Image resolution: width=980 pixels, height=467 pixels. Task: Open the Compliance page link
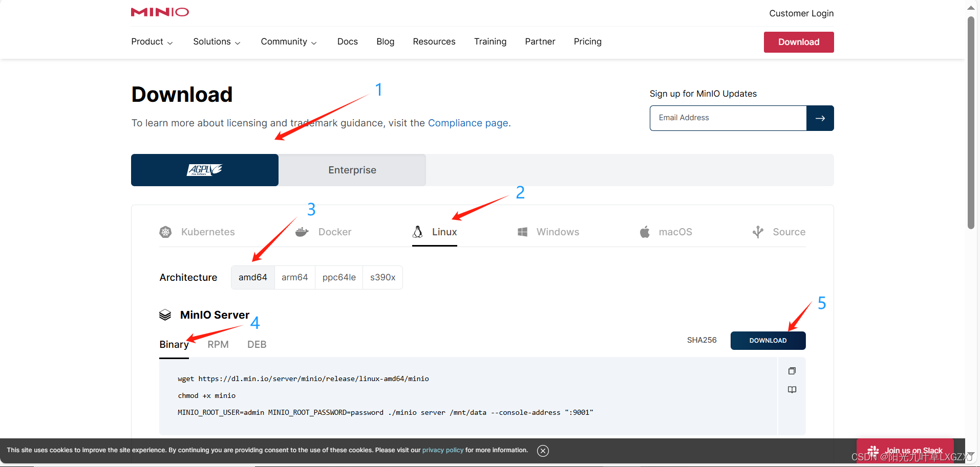pos(468,123)
